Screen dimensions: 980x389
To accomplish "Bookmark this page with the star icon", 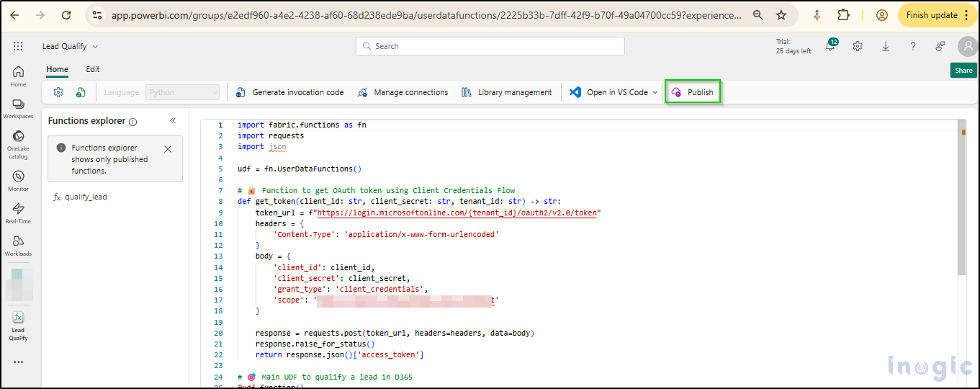I will click(x=781, y=15).
